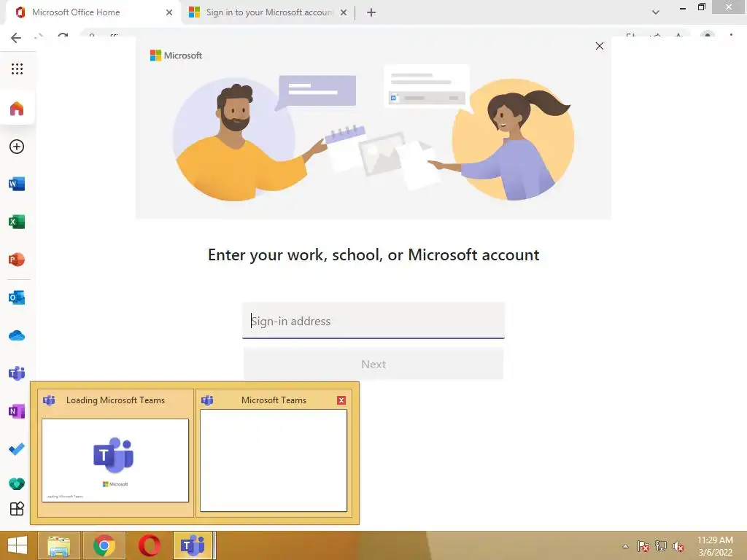The width and height of the screenshot is (747, 560).
Task: Click the Sign-in address field
Action: click(x=373, y=321)
